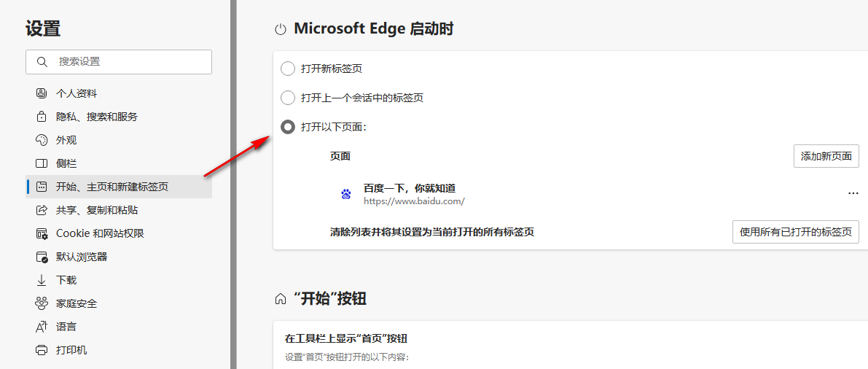Image resolution: width=868 pixels, height=369 pixels.
Task: Open the https://www.baidu.com/ page entry
Action: coord(413,201)
